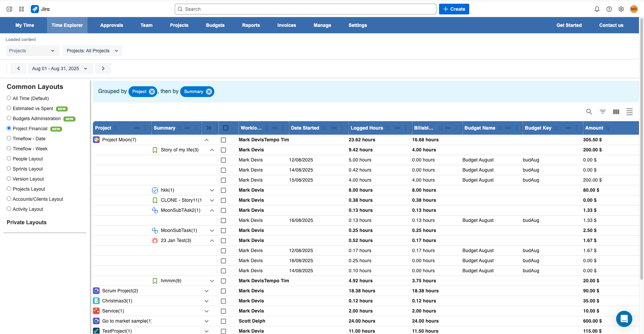Remove the Summary grouping chip
The height and width of the screenshot is (334, 644).
click(x=209, y=92)
